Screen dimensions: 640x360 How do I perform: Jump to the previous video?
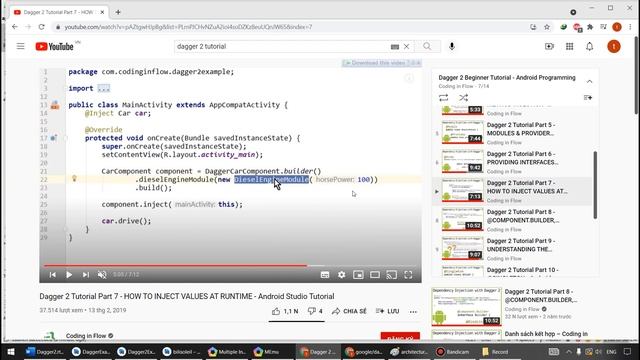pyautogui.click(x=53, y=275)
